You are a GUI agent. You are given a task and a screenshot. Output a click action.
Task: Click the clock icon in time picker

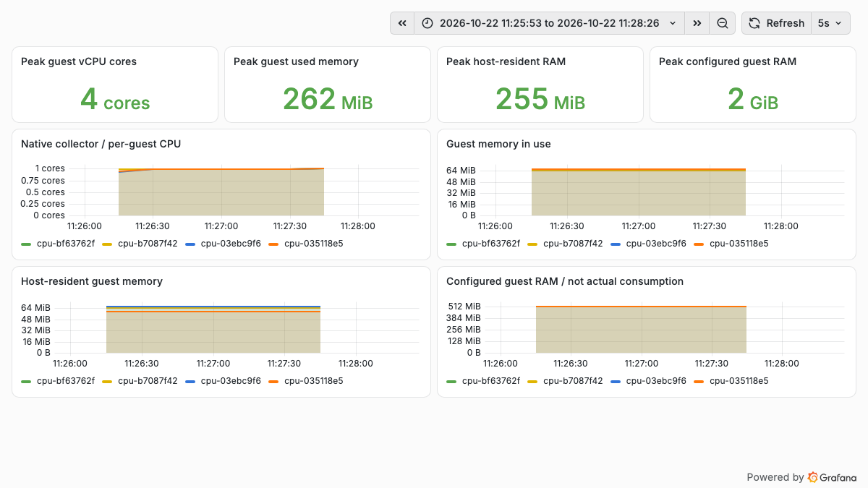427,23
